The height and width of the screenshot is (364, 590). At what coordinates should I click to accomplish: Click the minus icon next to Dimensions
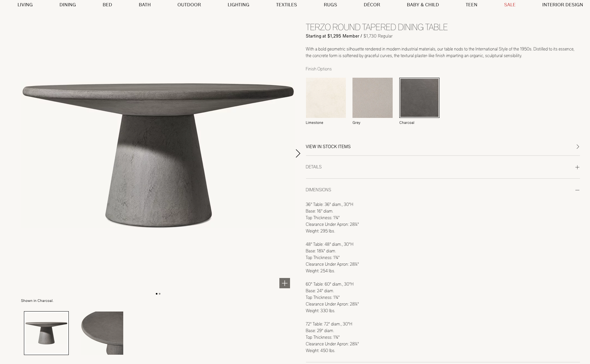[x=577, y=190]
